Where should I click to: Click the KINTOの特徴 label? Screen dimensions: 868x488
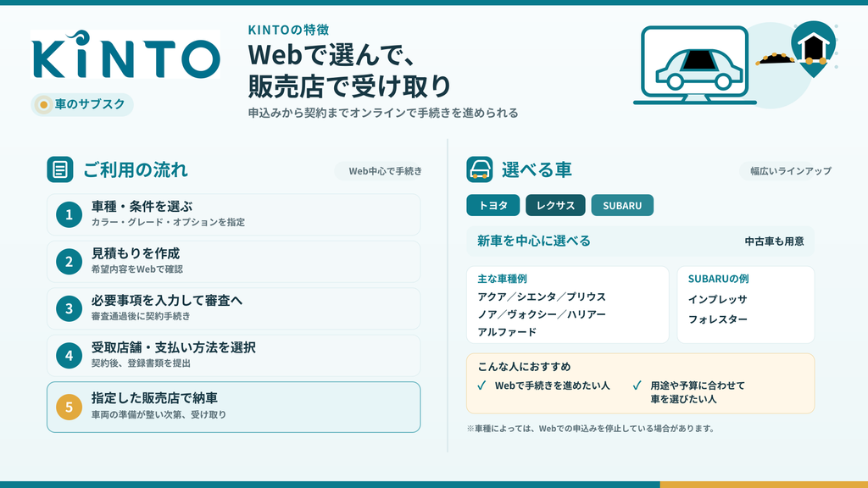pyautogui.click(x=288, y=30)
